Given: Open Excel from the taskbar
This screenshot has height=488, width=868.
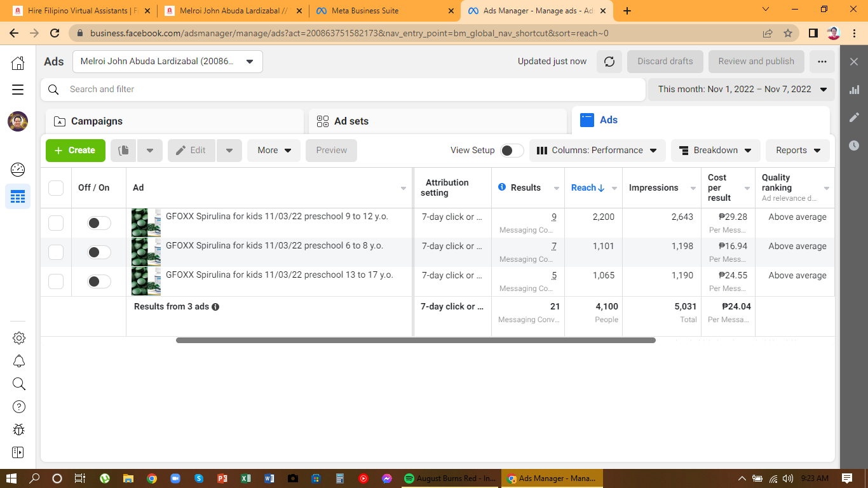Looking at the screenshot, I should (x=245, y=478).
